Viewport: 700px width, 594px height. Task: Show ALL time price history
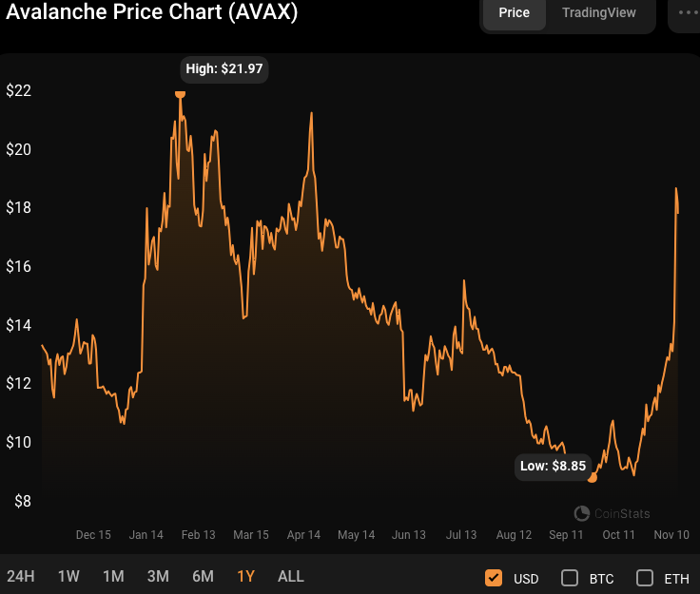point(291,576)
